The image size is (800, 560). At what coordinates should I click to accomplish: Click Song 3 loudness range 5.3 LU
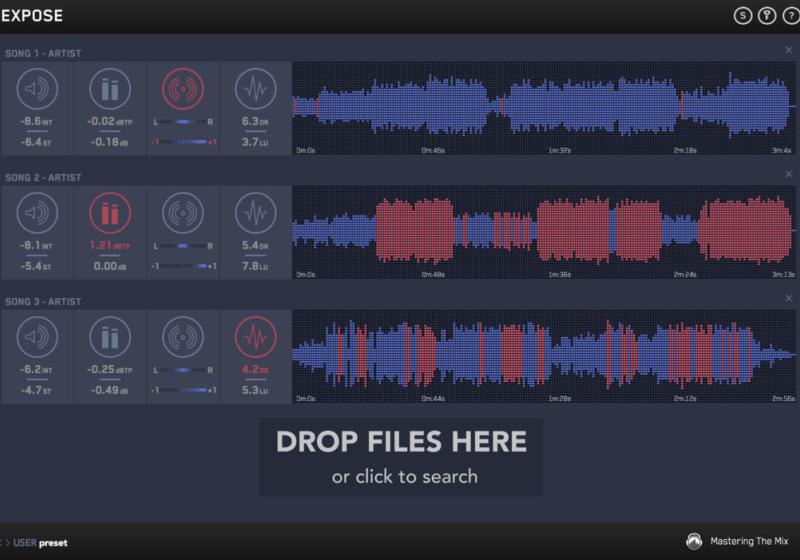coord(255,390)
